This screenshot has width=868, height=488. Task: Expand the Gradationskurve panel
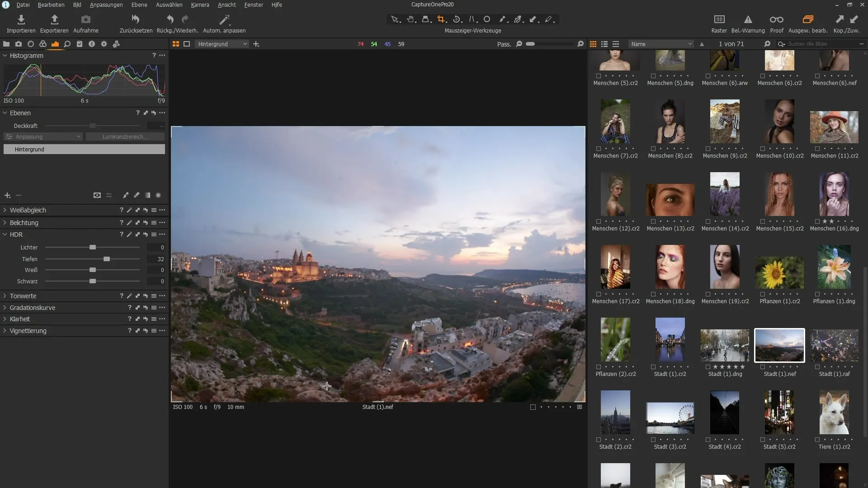click(x=5, y=308)
